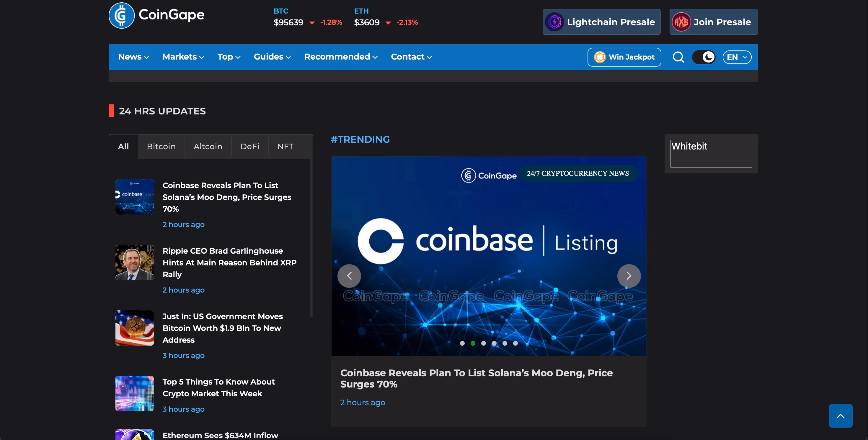
Task: Expand the Markets menu
Action: pyautogui.click(x=183, y=57)
